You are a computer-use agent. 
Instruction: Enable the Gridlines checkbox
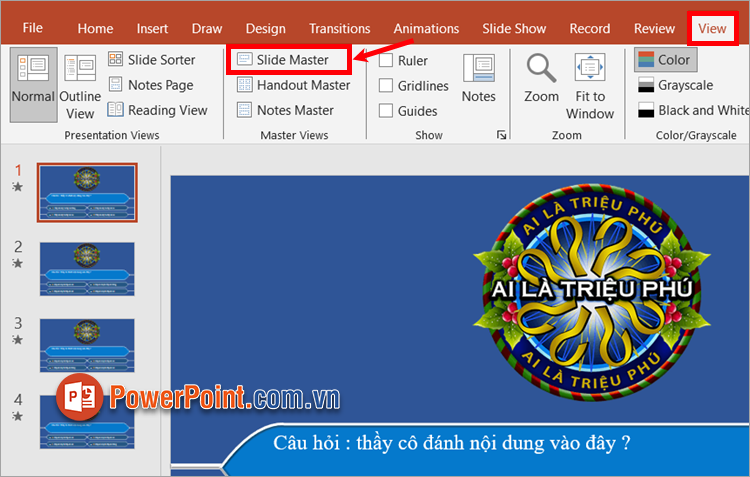click(x=386, y=86)
